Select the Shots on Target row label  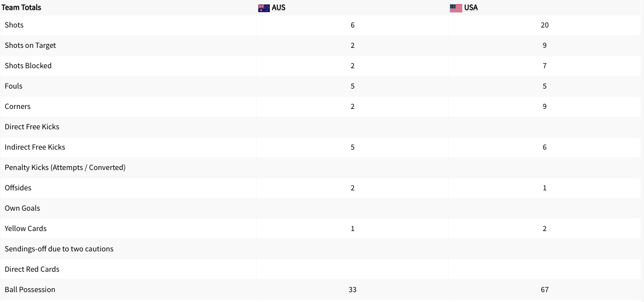30,46
